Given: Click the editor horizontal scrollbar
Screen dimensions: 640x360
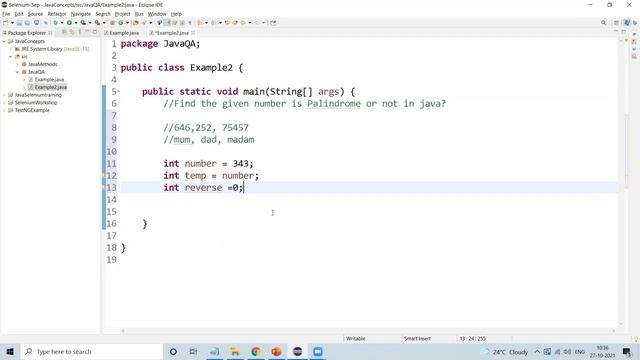Looking at the screenshot, I should [x=367, y=331].
